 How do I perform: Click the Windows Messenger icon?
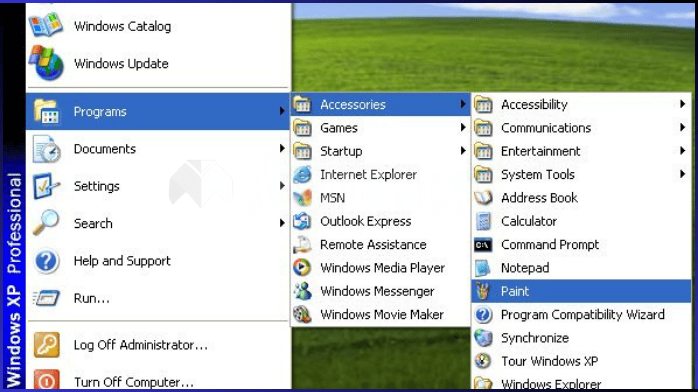(303, 291)
